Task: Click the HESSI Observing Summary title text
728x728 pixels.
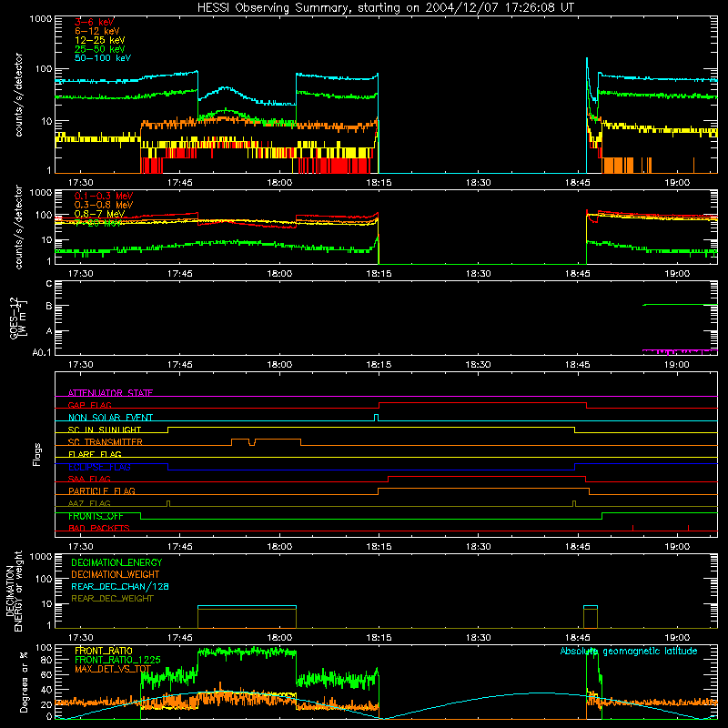Action: pyautogui.click(x=385, y=8)
